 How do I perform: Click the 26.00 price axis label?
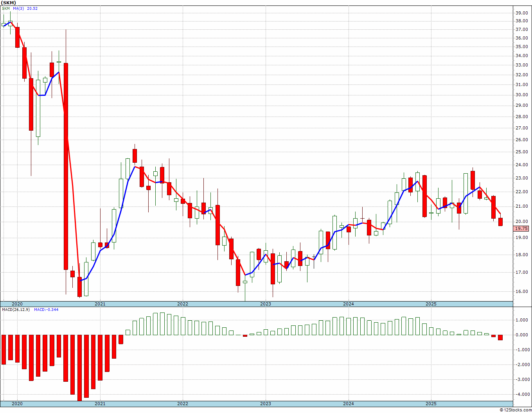521,140
